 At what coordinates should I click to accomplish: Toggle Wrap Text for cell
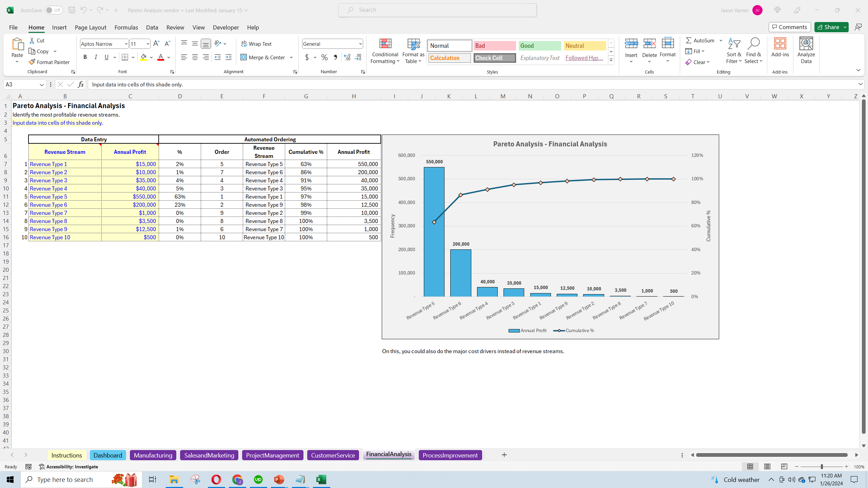256,44
